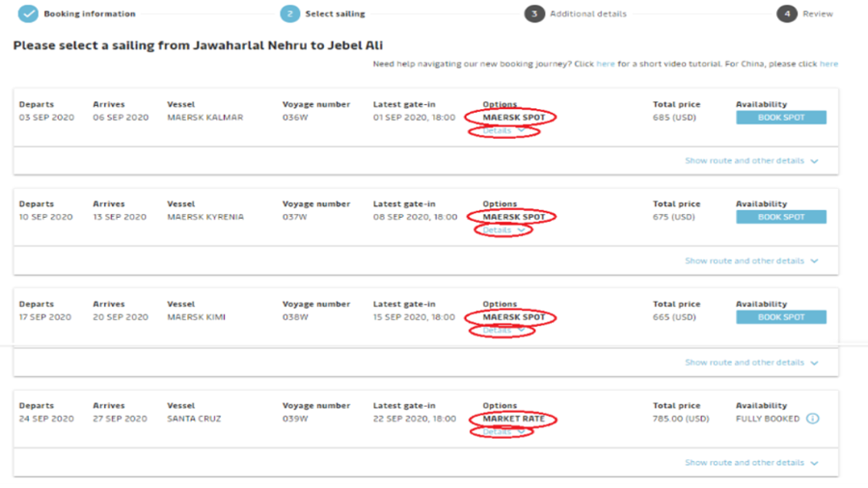Go to the Additional details step label

click(x=588, y=14)
